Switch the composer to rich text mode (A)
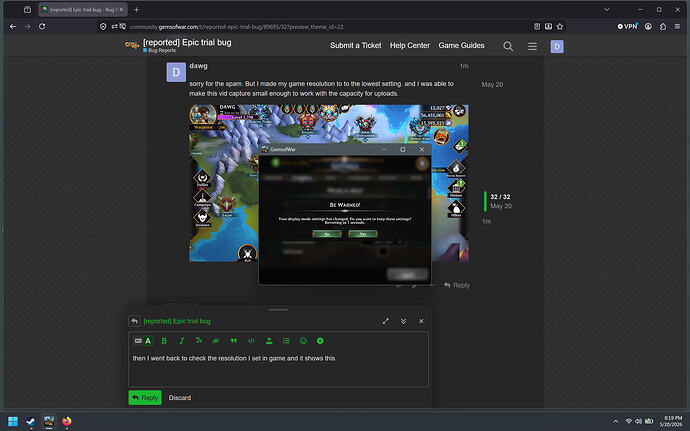 (x=148, y=341)
